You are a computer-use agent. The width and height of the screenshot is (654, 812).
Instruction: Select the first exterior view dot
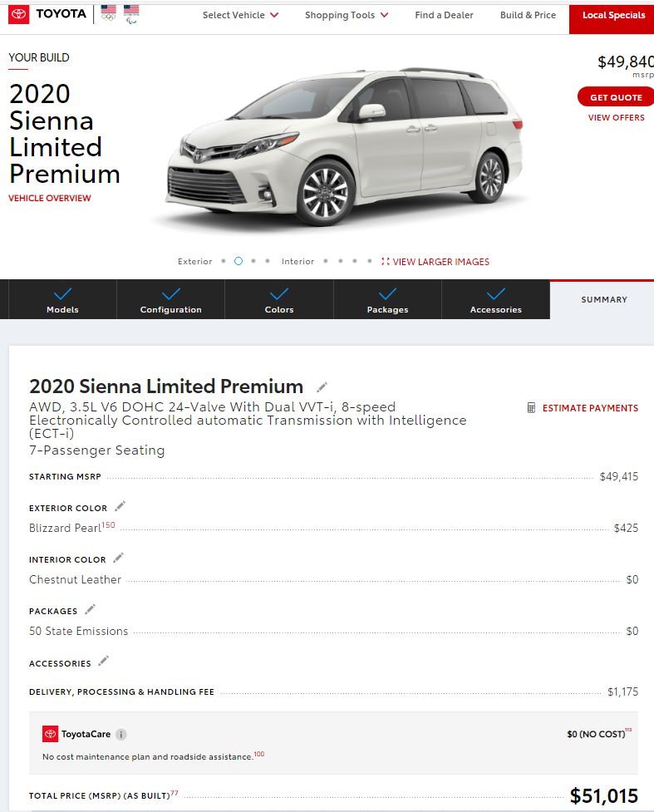(x=224, y=261)
